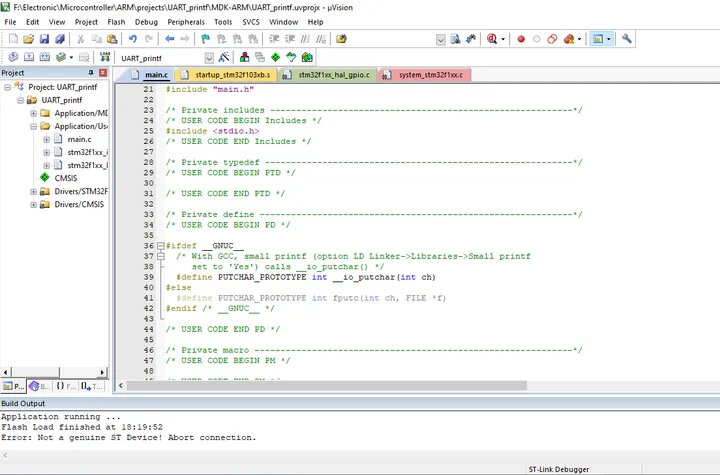Viewport: 720px width, 475px height.
Task: Click the Increase indent toolbar icon
Action: pos(274,39)
